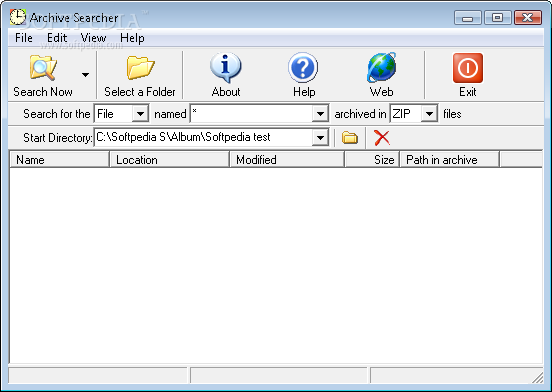Click the window resize grip corner
Screen dimensions: 552x392
537,377
